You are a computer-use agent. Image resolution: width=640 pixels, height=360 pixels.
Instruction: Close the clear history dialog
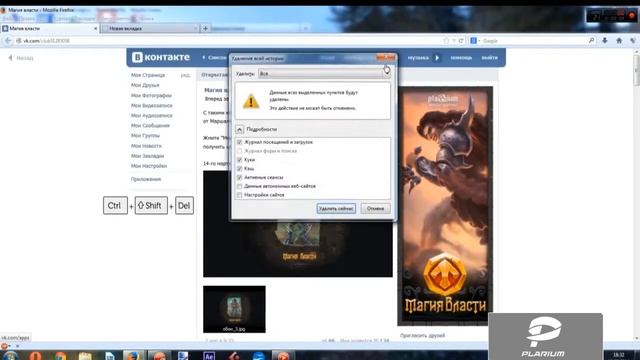coord(385,58)
